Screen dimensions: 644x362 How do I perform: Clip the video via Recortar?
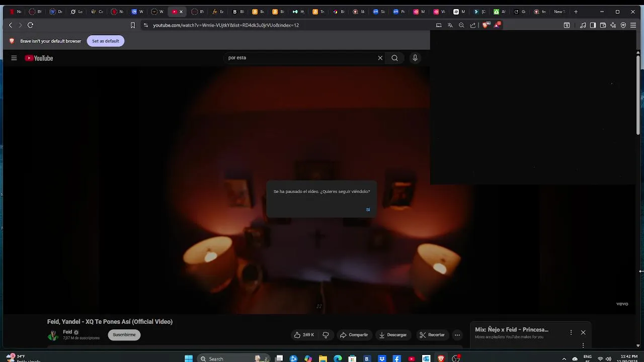(x=432, y=335)
